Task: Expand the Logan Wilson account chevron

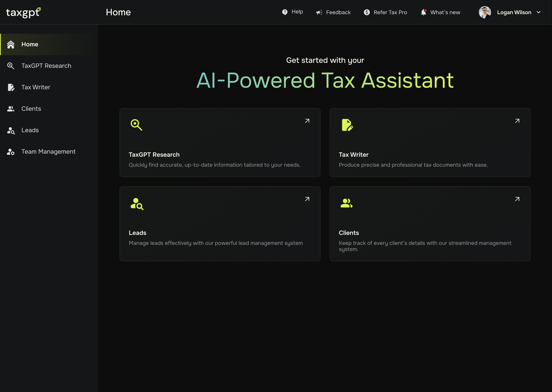Action: point(538,12)
